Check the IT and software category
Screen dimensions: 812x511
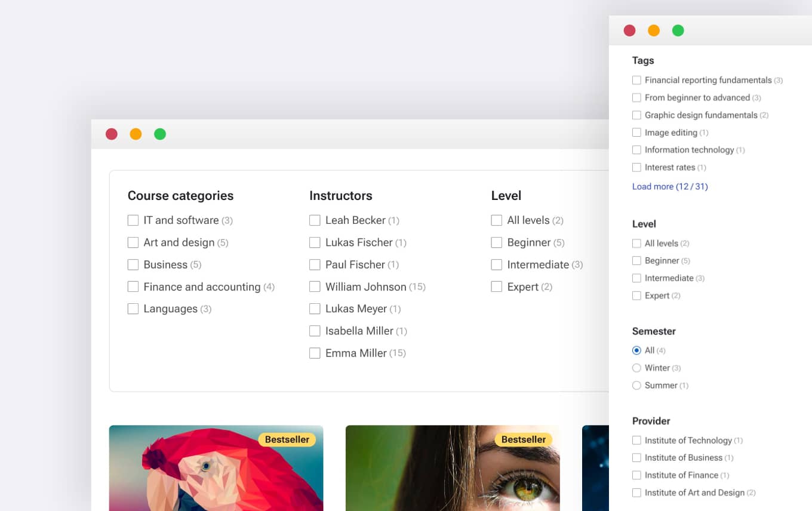(x=133, y=220)
